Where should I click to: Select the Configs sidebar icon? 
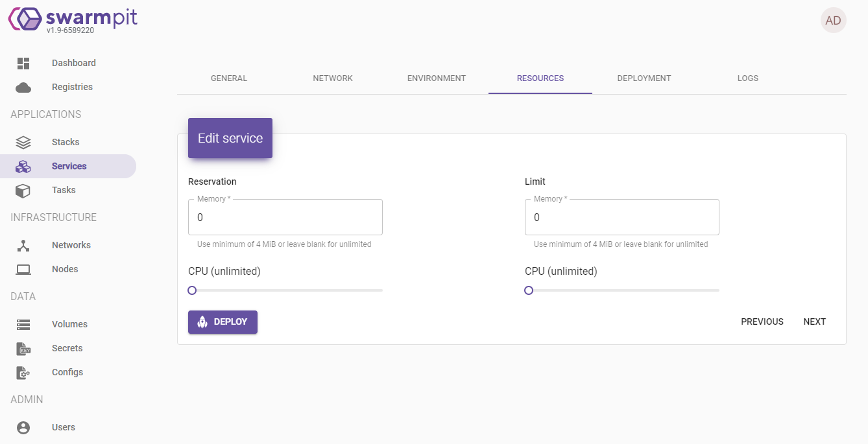click(23, 372)
